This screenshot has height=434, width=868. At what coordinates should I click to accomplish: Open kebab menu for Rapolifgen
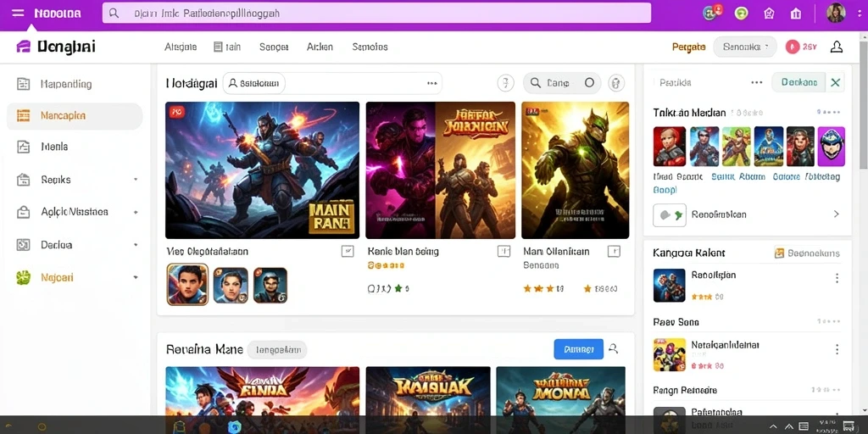(x=837, y=278)
